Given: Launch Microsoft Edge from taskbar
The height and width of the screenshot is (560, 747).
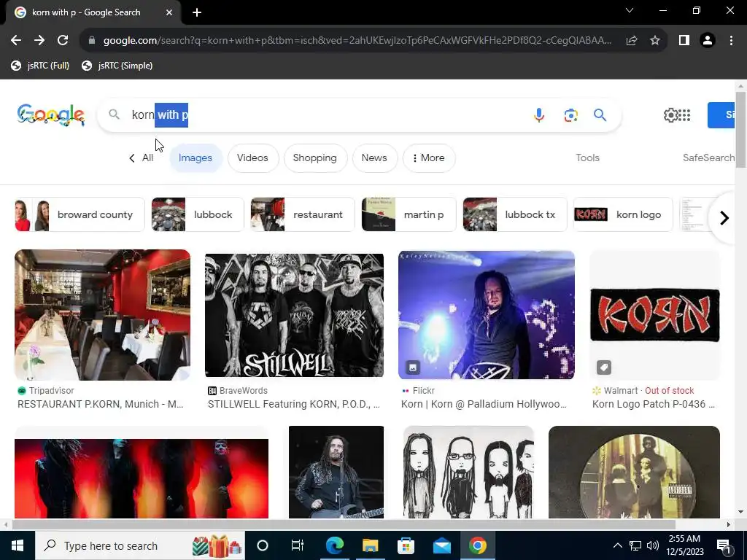Looking at the screenshot, I should click(x=334, y=545).
